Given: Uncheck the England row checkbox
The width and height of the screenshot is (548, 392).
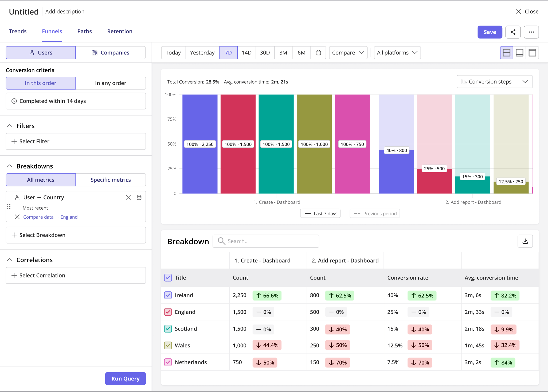Looking at the screenshot, I should (x=168, y=312).
